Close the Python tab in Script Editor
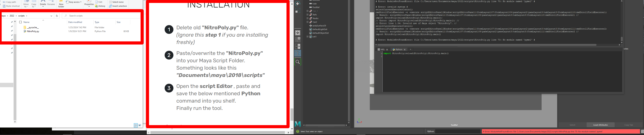The width and height of the screenshot is (644, 135). pos(405,50)
